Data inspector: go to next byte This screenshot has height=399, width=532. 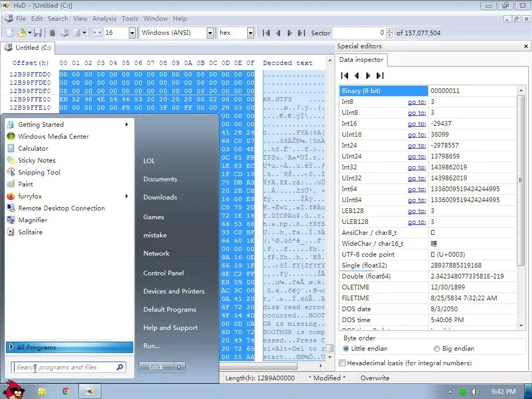(368, 76)
